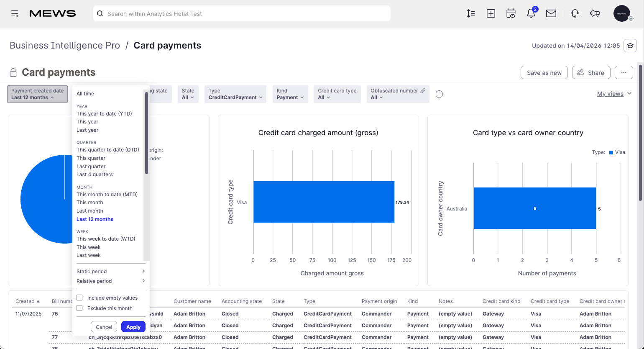Click the 11/07/2025 created date cell
The image size is (644, 349).
click(x=28, y=313)
